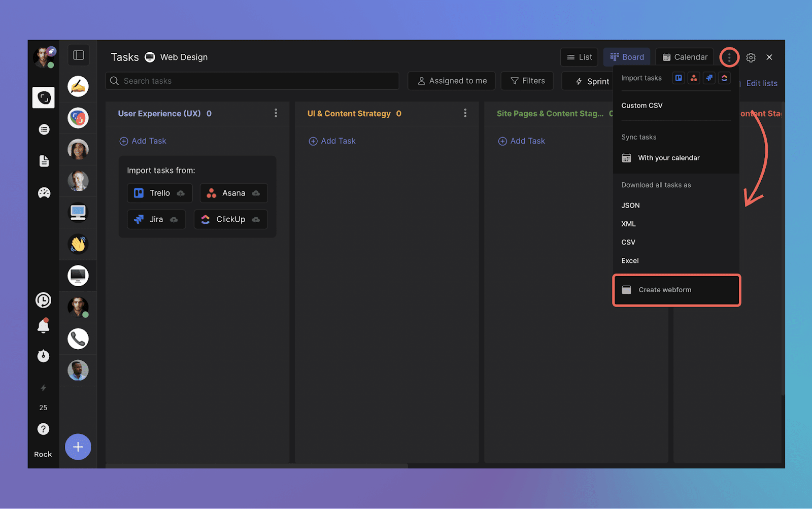Open the notes document icon in left rail
Viewport: 812px width, 509px height.
[44, 161]
